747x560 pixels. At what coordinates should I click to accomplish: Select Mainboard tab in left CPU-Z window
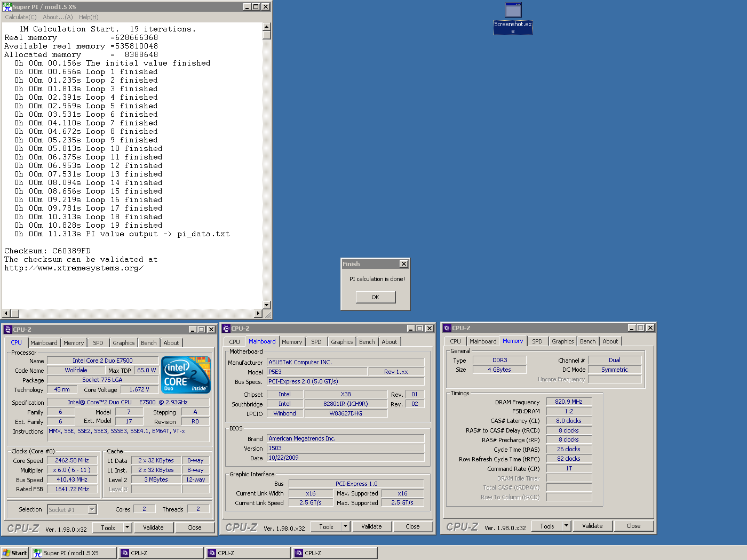(x=44, y=343)
